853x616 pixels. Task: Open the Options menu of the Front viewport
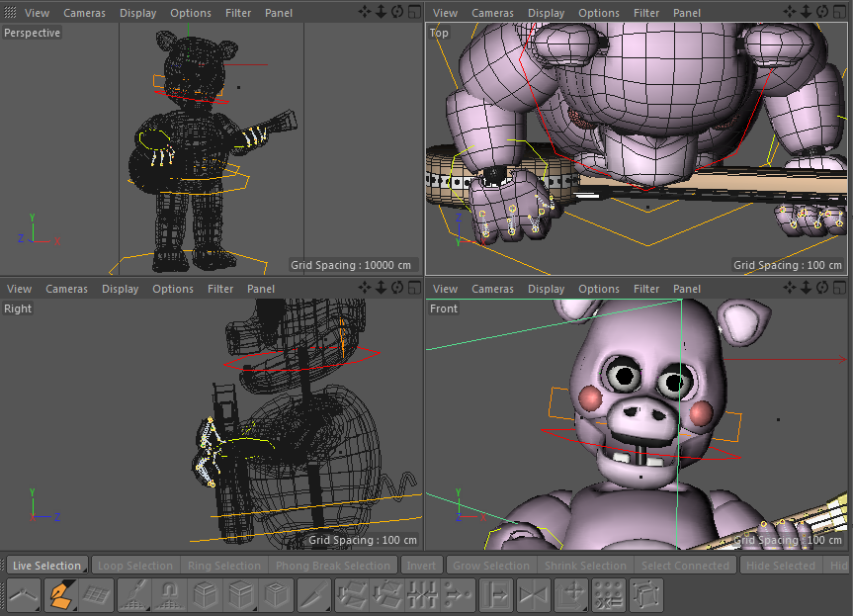tap(599, 289)
